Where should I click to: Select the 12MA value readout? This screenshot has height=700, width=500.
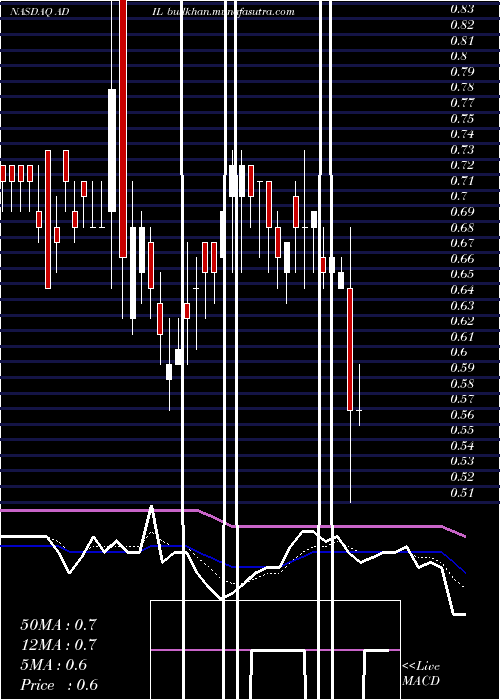click(58, 645)
